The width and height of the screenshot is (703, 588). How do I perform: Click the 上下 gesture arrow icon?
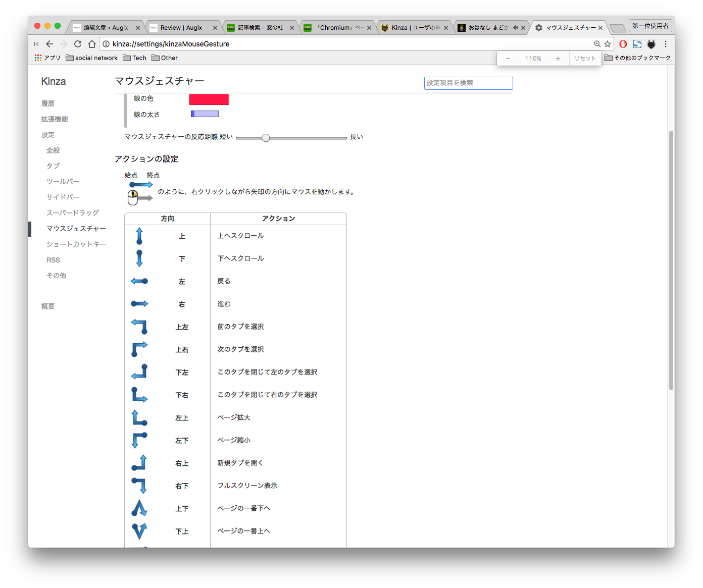(139, 508)
